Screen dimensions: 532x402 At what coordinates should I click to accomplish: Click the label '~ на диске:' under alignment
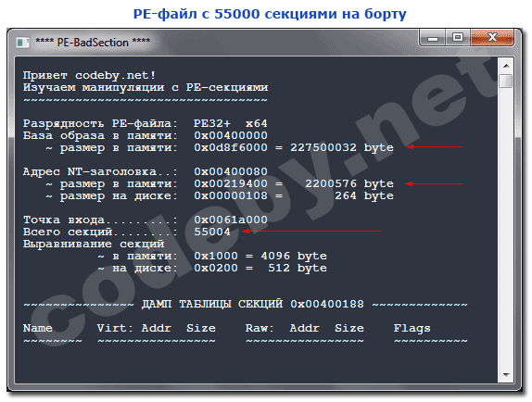(x=138, y=268)
